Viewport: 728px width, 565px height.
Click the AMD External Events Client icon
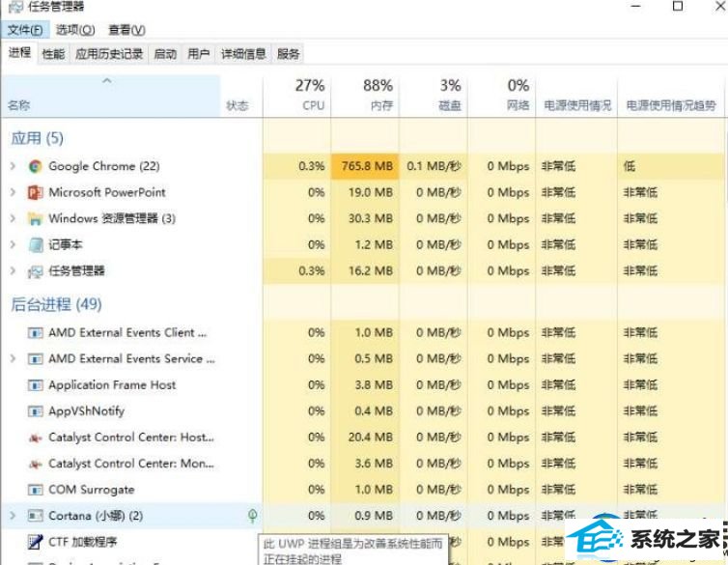(x=36, y=333)
